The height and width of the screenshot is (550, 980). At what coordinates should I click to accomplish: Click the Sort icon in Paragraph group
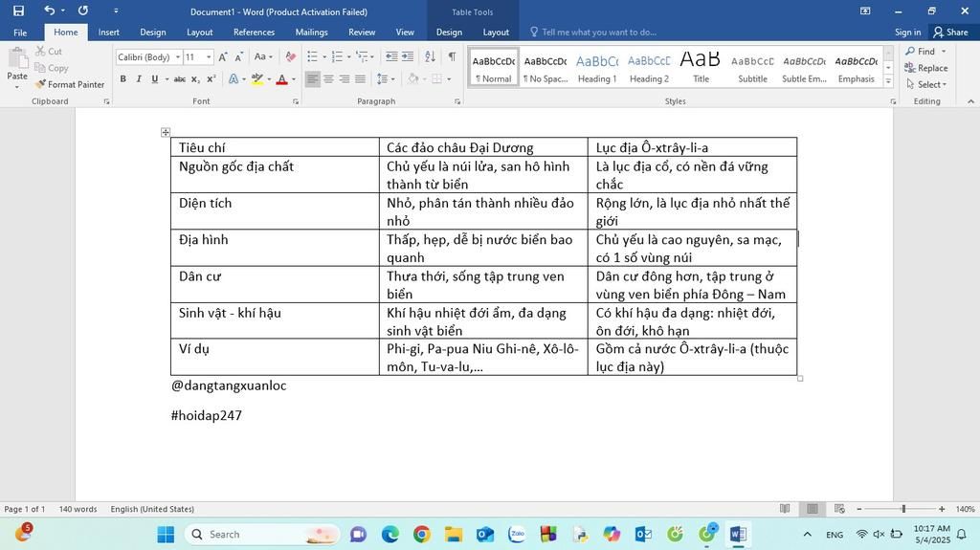[x=430, y=57]
